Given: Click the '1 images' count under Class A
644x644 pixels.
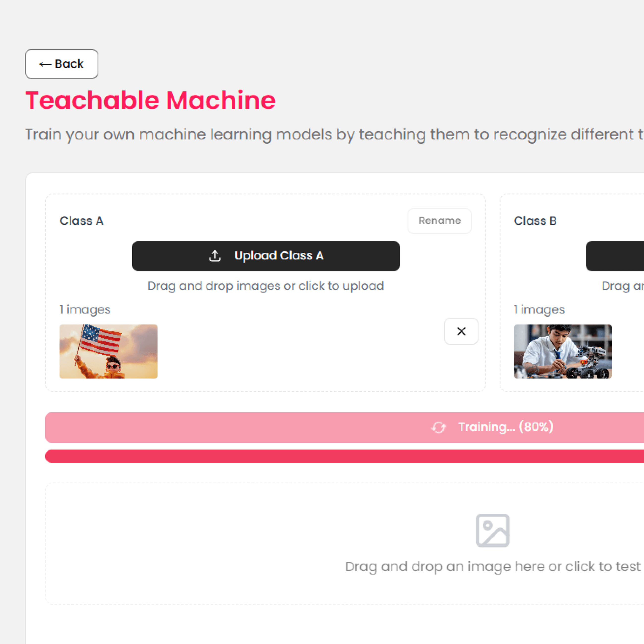Looking at the screenshot, I should pos(85,309).
